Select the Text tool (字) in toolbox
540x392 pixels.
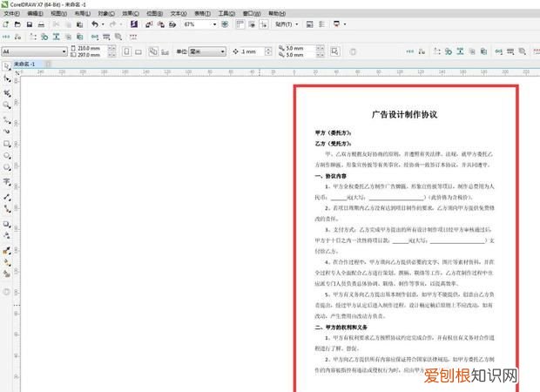(7, 182)
